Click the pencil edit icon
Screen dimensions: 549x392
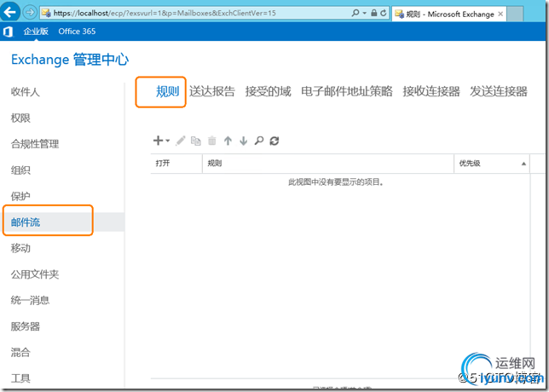point(181,141)
